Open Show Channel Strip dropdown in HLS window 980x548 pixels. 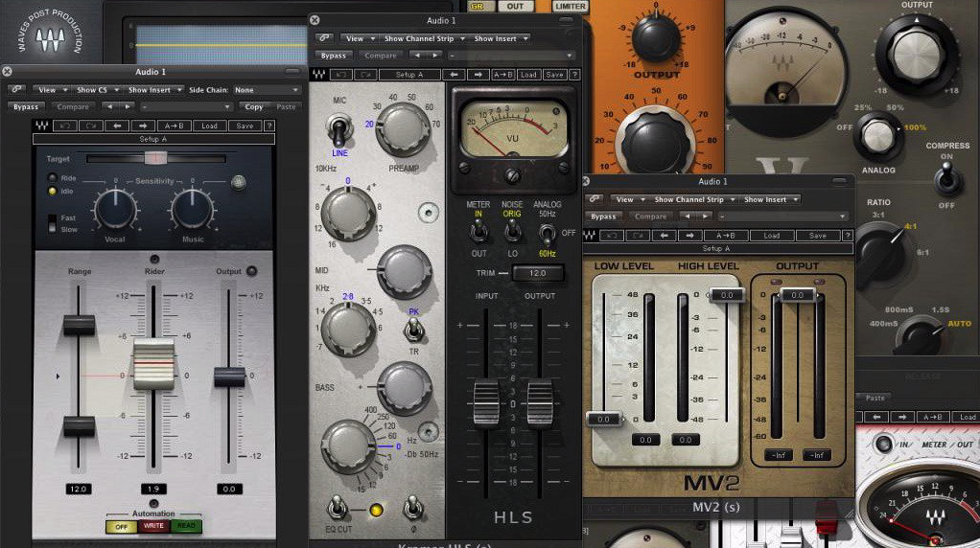(425, 38)
